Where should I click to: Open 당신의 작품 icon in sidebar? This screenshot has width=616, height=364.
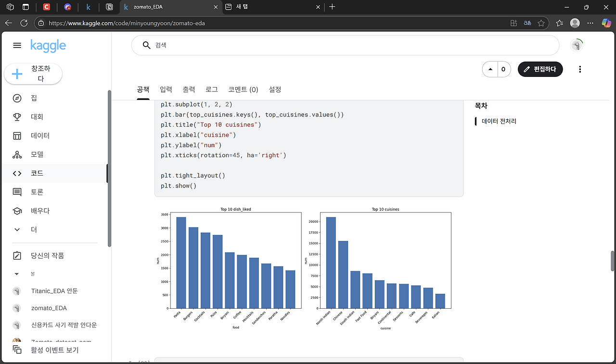pyautogui.click(x=17, y=256)
